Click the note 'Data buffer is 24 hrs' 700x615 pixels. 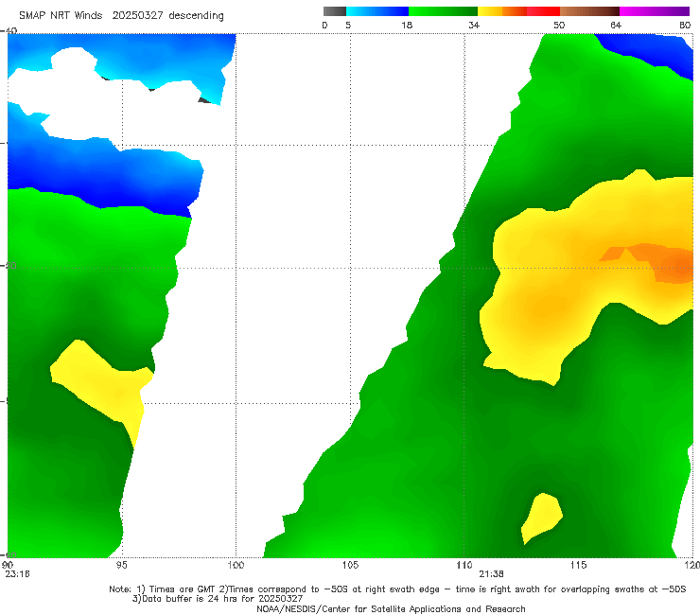[190, 599]
